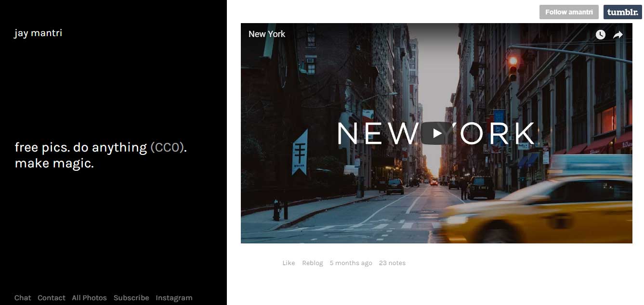
Task: Reblog the New York post
Action: 313,263
